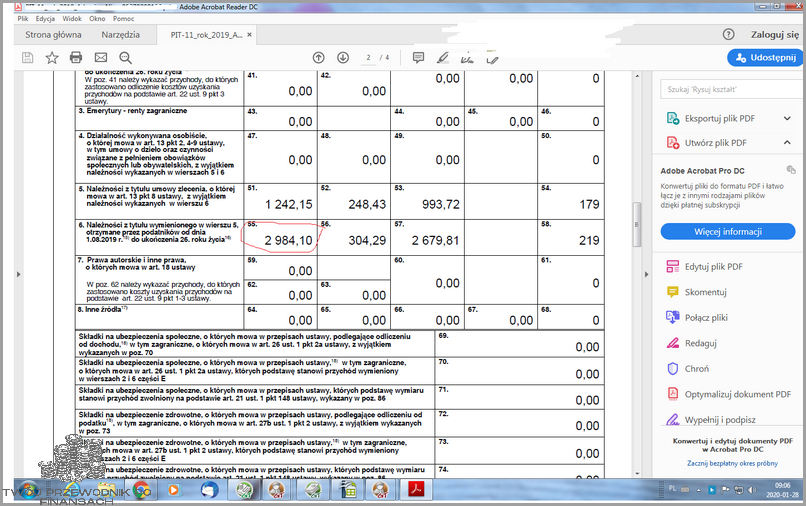This screenshot has height=506, width=806.
Task: Open the Pomoc menu
Action: 123,19
